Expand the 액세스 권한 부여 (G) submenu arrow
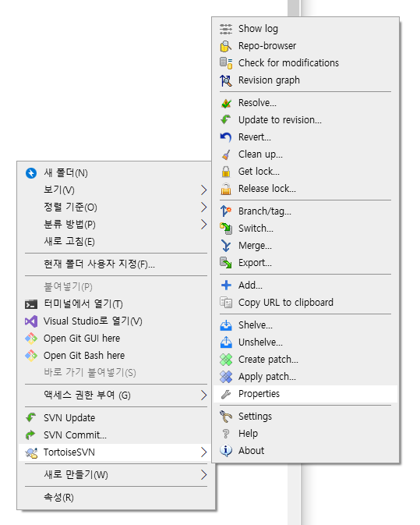Screen dimensions: 420x525 click(203, 396)
